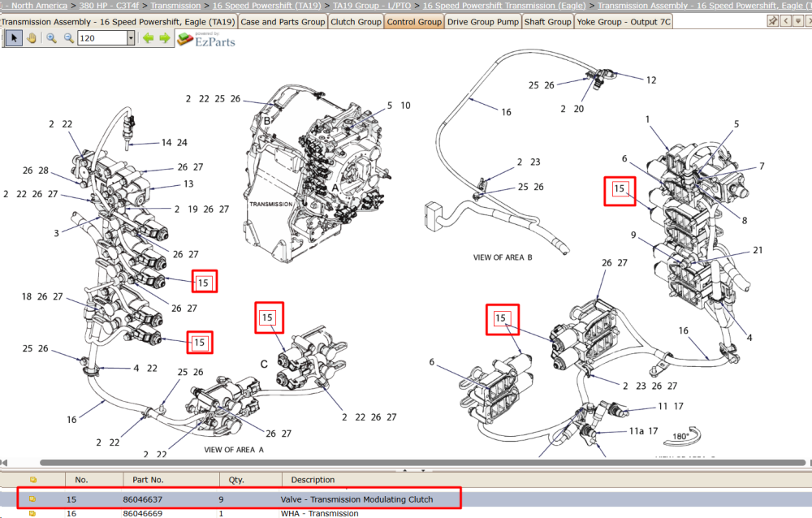Click callout 13 on the left assembly
The width and height of the screenshot is (812, 518).
coord(188,183)
